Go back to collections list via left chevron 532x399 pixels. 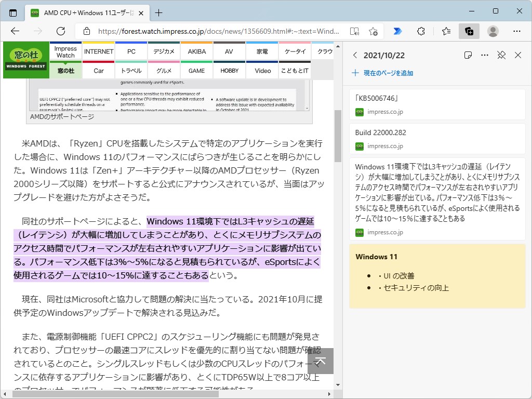point(355,55)
